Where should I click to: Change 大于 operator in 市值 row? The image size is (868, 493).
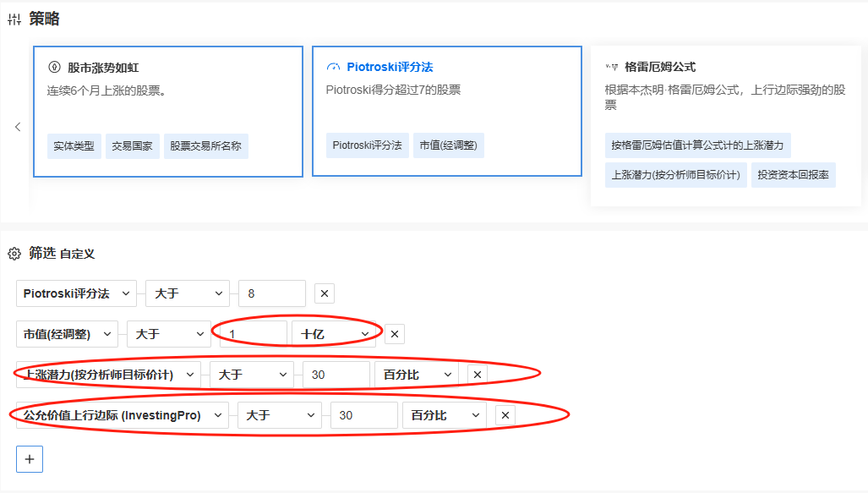(x=168, y=334)
